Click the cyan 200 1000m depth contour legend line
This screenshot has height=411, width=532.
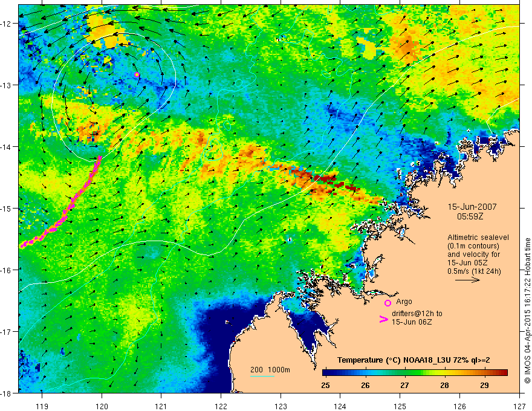pos(262,376)
